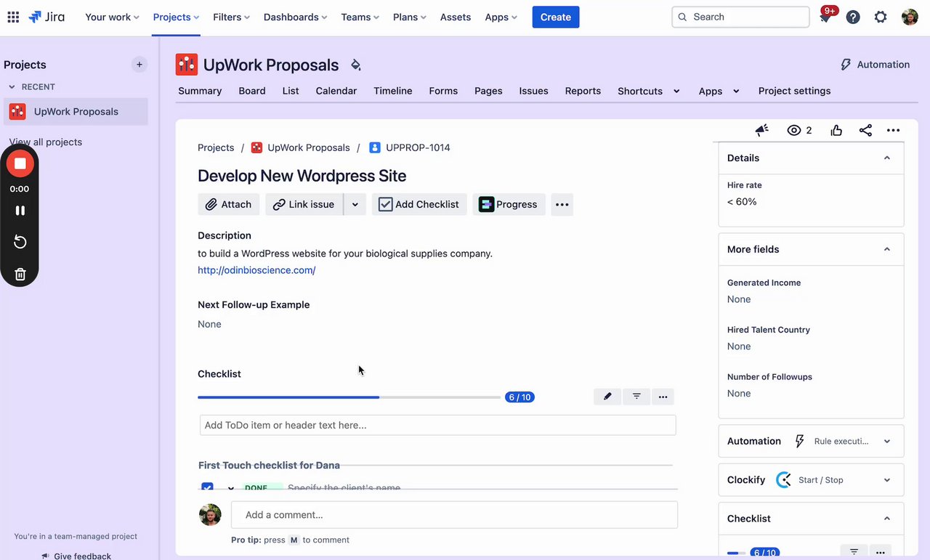Toggle the Specify the client's name checkbox

point(207,487)
